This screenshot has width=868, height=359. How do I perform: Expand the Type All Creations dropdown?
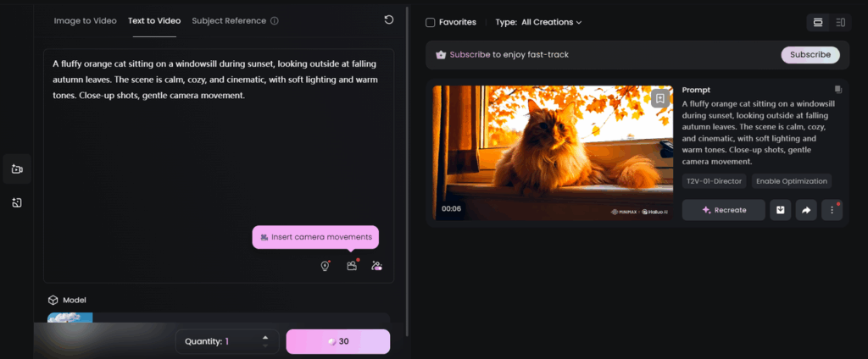tap(539, 22)
